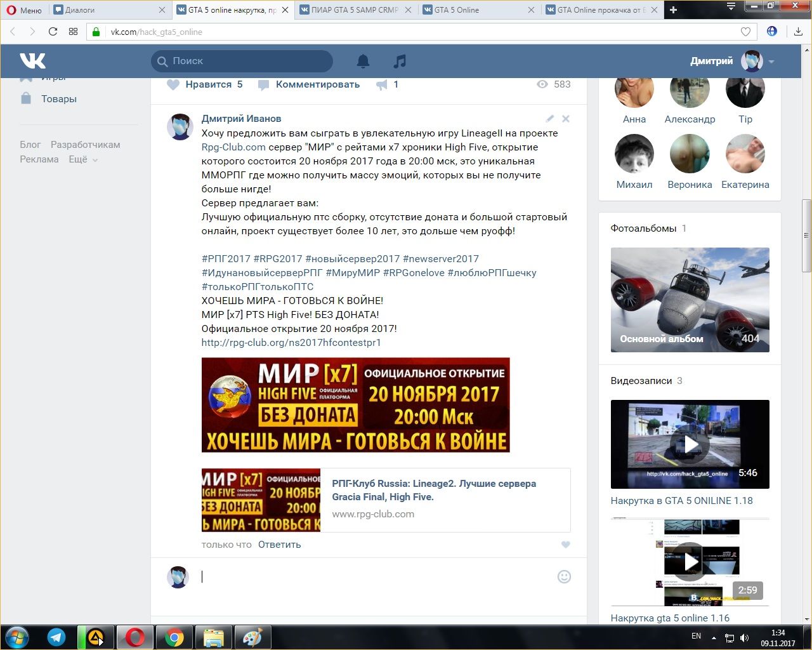Image resolution: width=812 pixels, height=650 pixels.
Task: Open Telegram from the taskbar
Action: coord(56,637)
